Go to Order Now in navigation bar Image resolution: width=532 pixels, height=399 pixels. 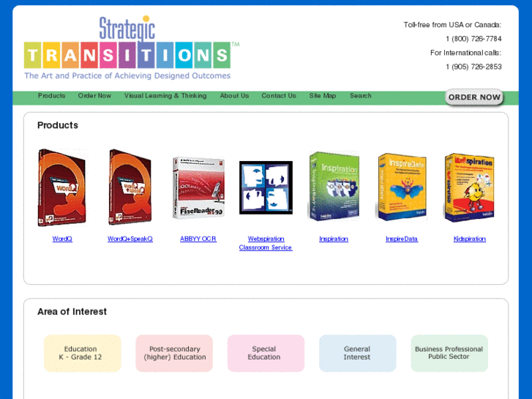94,96
